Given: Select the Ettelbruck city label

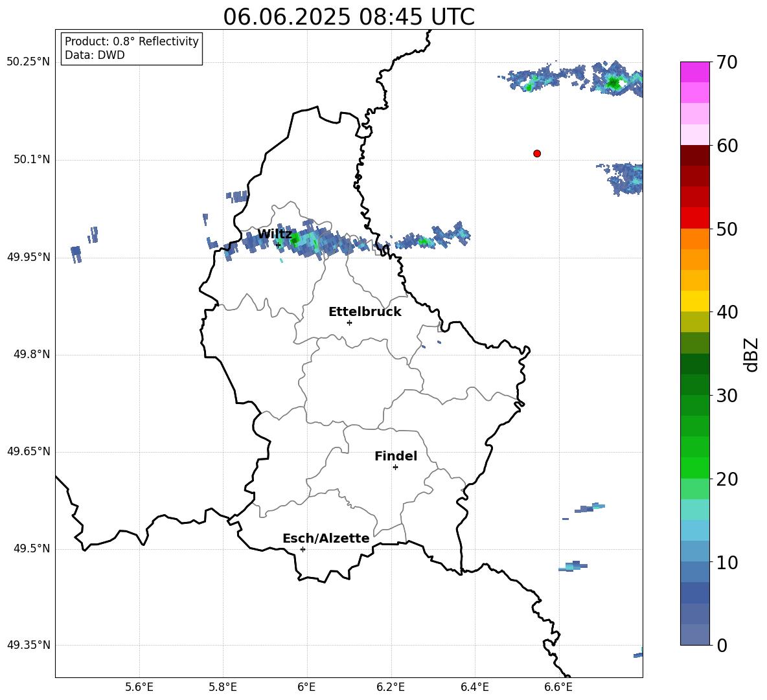Looking at the screenshot, I should coord(365,312).
